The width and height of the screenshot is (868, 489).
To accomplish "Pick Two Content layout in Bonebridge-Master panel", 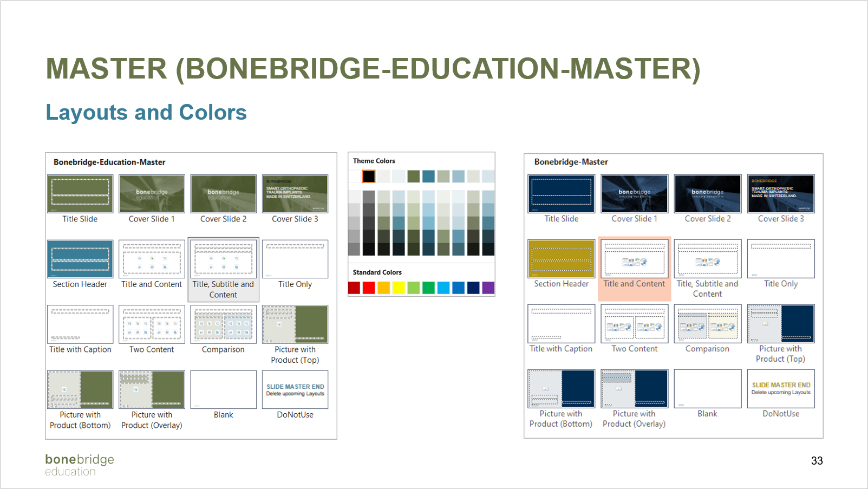I will (x=634, y=324).
